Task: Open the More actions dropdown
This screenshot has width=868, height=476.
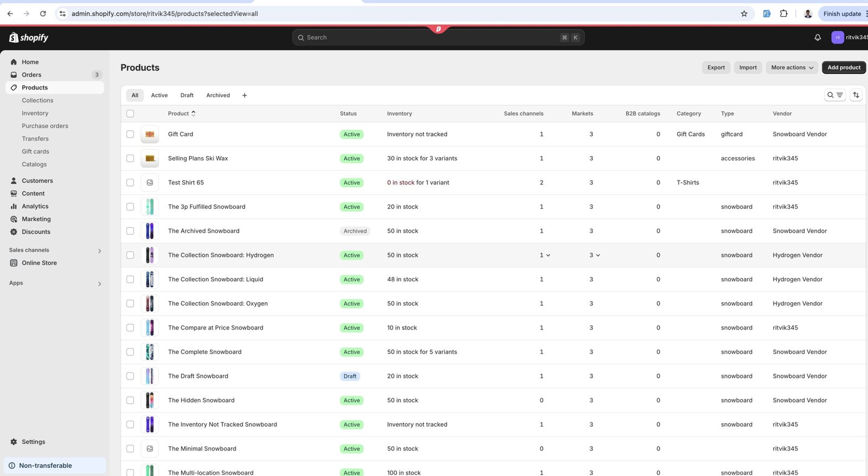Action: (792, 67)
